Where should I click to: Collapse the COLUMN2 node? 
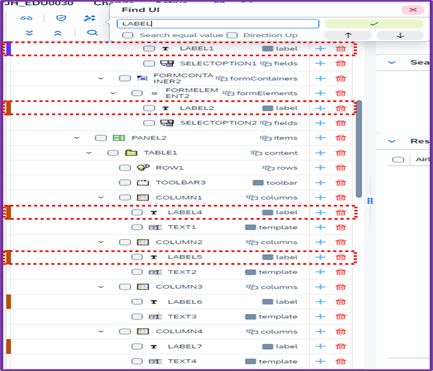pyautogui.click(x=101, y=242)
